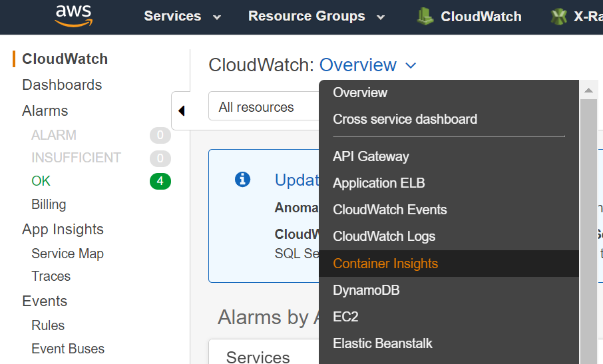Choose DynamoDB from the list

[x=366, y=290]
